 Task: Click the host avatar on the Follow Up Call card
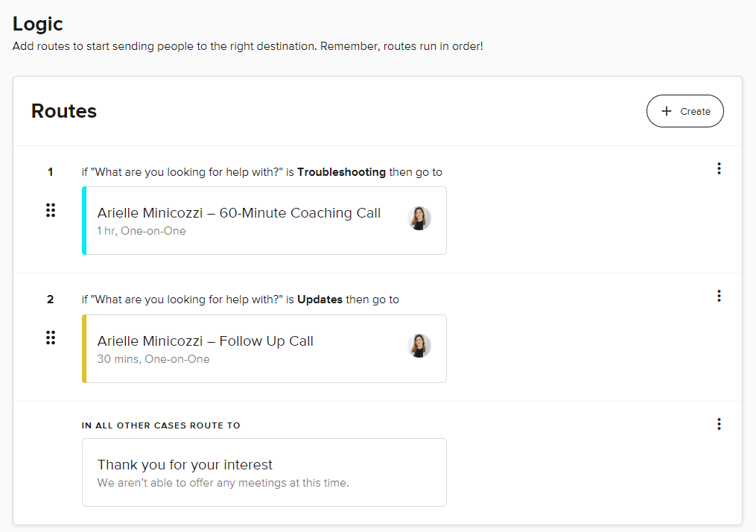[x=419, y=346]
